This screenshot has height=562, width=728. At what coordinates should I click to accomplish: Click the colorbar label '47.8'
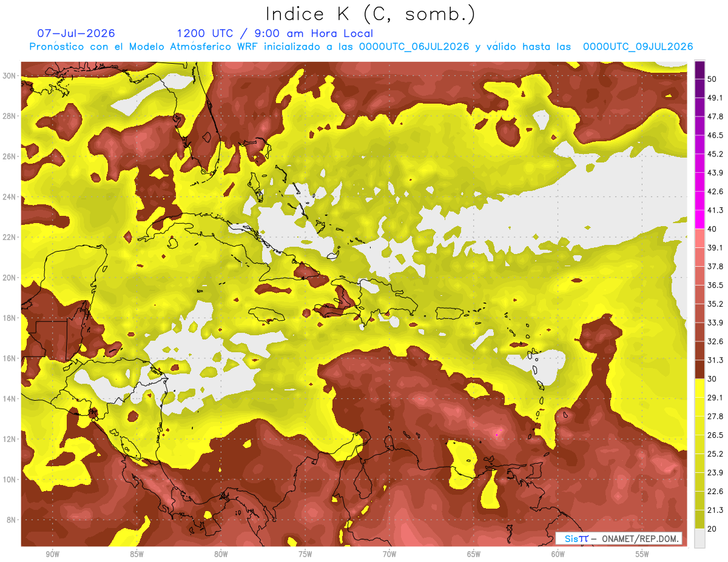click(x=715, y=116)
